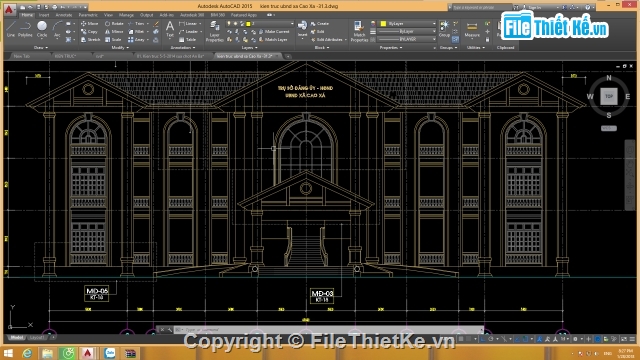This screenshot has height=360, width=640.
Task: Click the Insert block tool
Action: [x=302, y=29]
